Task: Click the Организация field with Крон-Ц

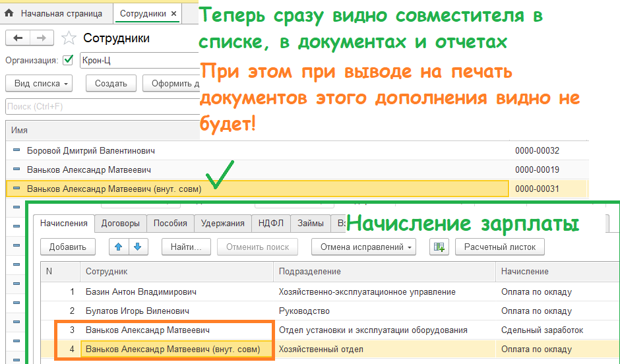Action: [x=140, y=60]
